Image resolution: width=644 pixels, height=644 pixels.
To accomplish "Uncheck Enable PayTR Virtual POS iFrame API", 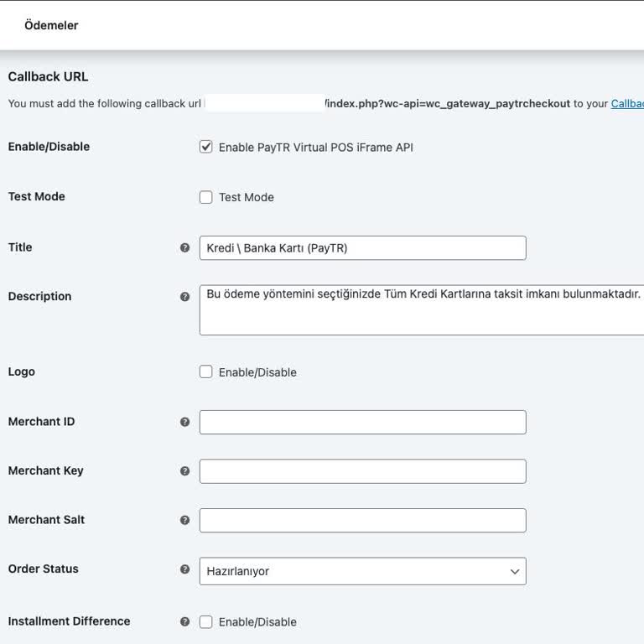I will click(x=205, y=147).
